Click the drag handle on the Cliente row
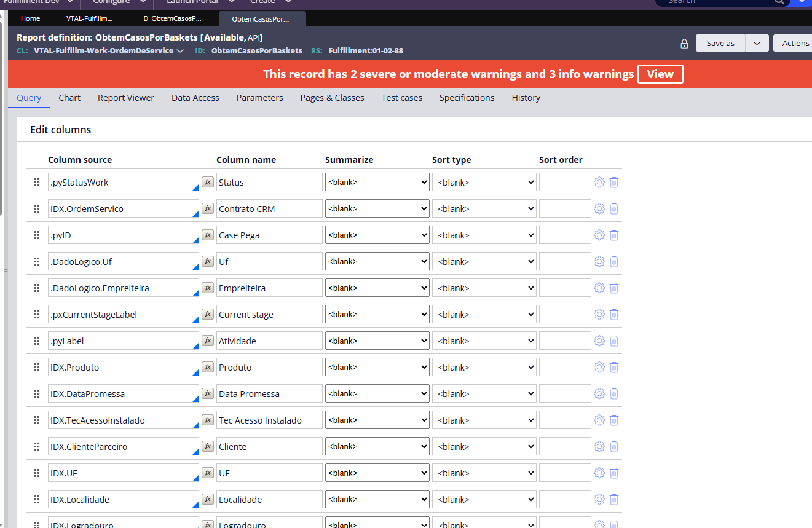Screen dimensions: 812x528 coord(37,446)
